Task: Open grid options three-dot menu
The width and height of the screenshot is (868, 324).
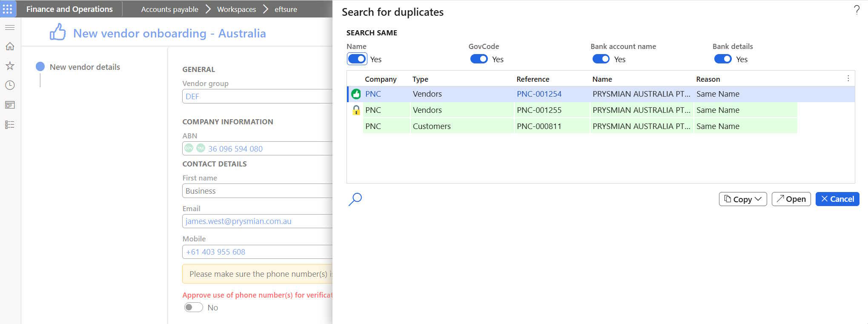Action: (848, 78)
